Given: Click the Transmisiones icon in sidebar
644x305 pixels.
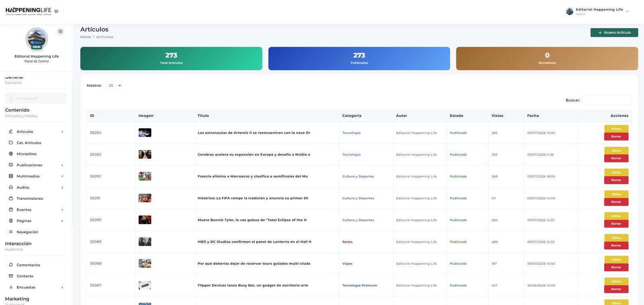Looking at the screenshot, I should click(11, 199).
